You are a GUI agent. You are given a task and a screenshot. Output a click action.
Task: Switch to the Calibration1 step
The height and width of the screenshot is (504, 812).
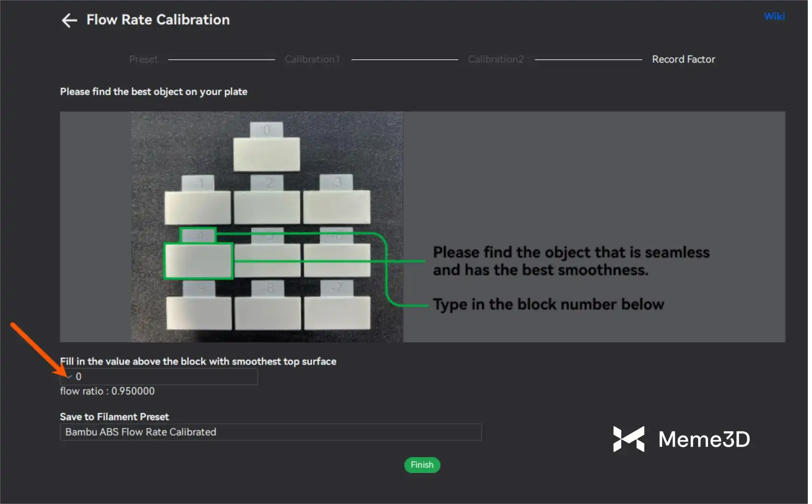tap(312, 59)
